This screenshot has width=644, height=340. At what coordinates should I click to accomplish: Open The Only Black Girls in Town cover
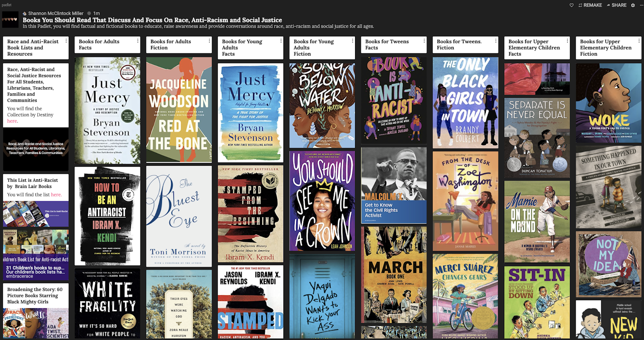466,103
